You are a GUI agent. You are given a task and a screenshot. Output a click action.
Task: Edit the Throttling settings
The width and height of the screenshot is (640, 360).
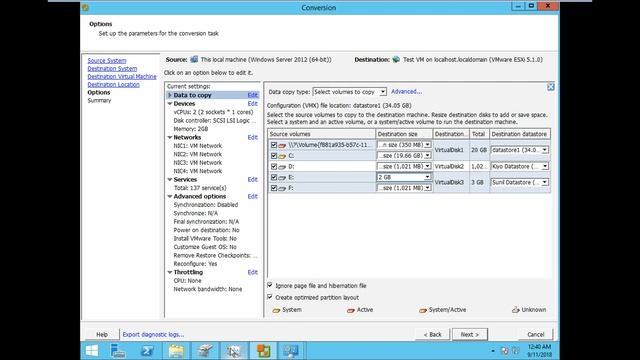pyautogui.click(x=253, y=272)
